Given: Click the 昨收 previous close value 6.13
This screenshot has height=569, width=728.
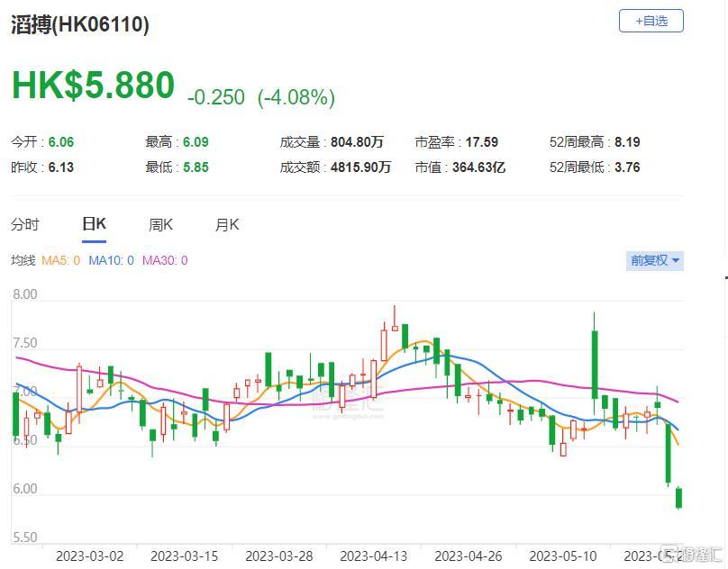Looking at the screenshot, I should tap(61, 167).
